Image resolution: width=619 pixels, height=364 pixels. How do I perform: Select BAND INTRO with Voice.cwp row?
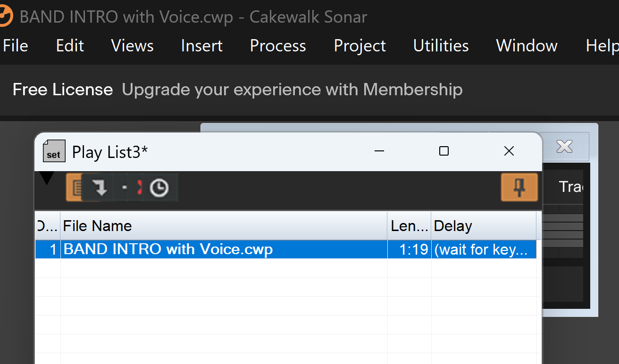coord(285,249)
